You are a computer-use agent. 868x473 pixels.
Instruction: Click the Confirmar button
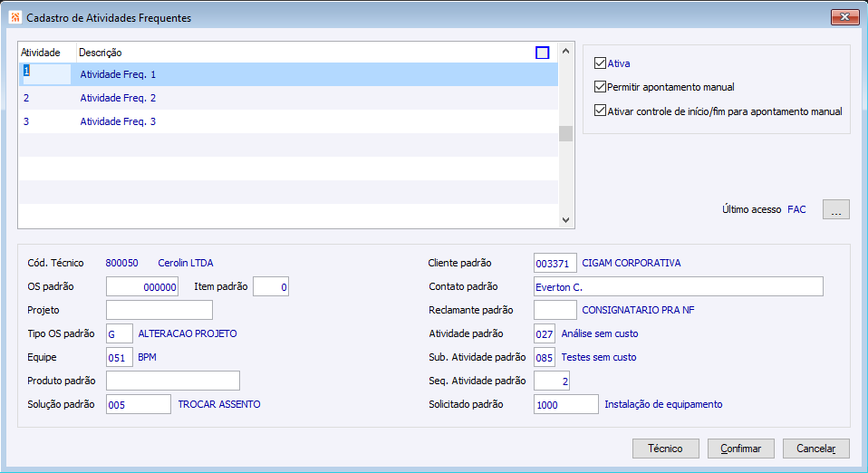point(740,448)
